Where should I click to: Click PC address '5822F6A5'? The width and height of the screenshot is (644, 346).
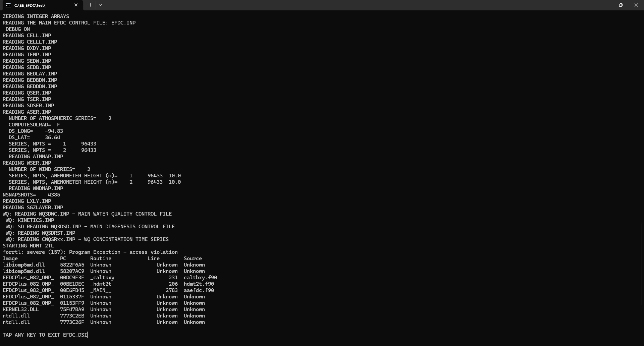(72, 265)
